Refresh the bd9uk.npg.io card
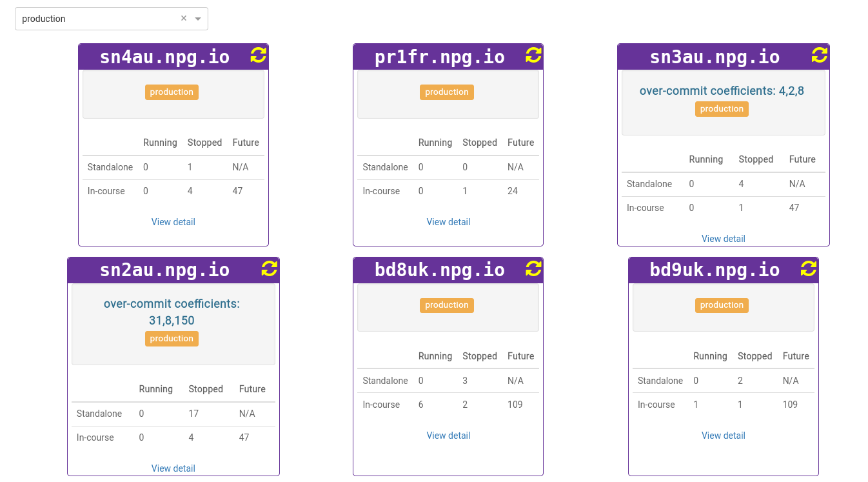This screenshot has width=868, height=482. (x=808, y=268)
